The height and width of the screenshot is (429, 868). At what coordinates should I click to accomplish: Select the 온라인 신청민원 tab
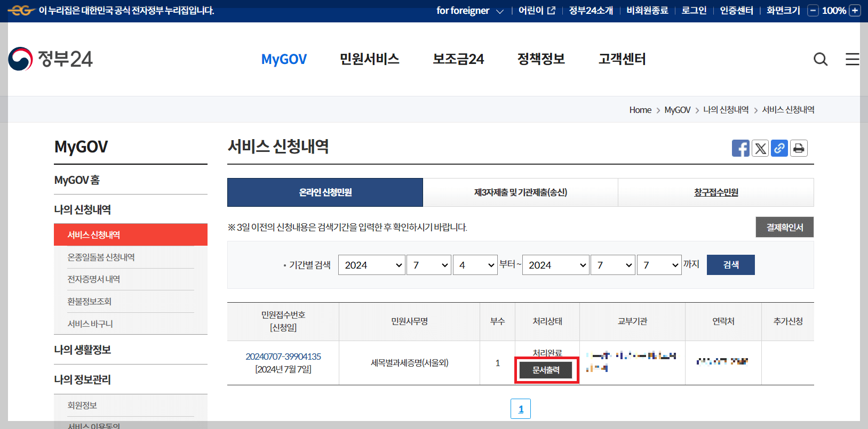point(325,192)
